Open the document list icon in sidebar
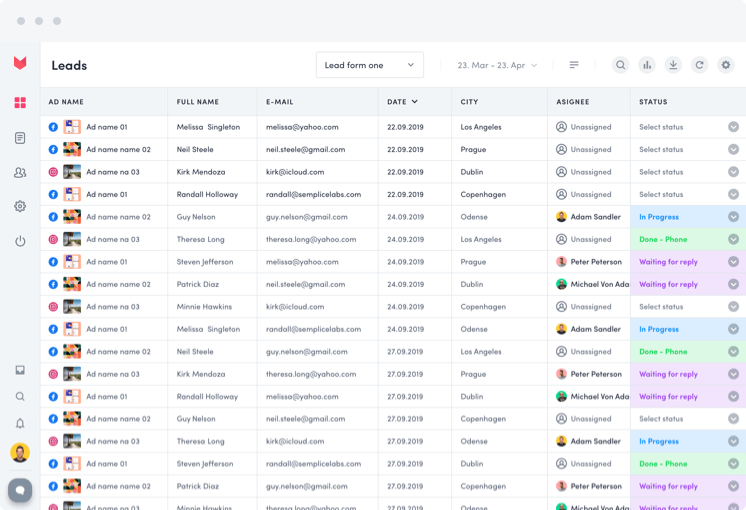Viewport: 746px width, 510px height. pyautogui.click(x=20, y=138)
